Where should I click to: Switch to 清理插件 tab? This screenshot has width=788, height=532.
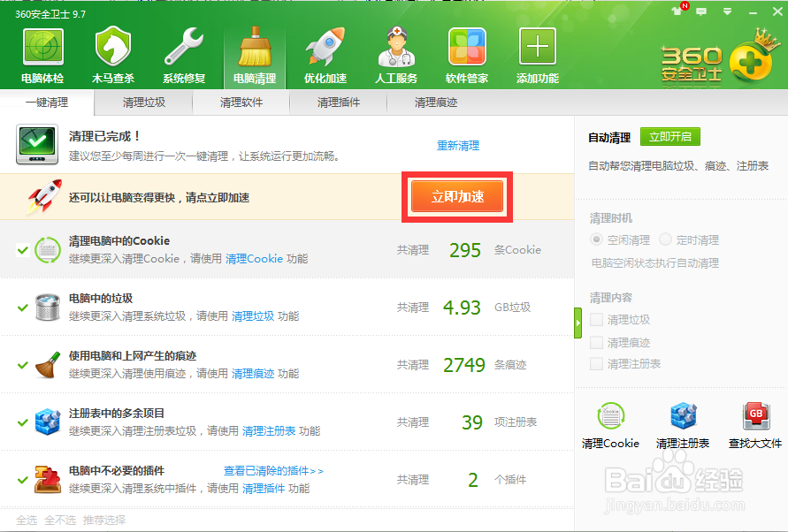(x=338, y=103)
